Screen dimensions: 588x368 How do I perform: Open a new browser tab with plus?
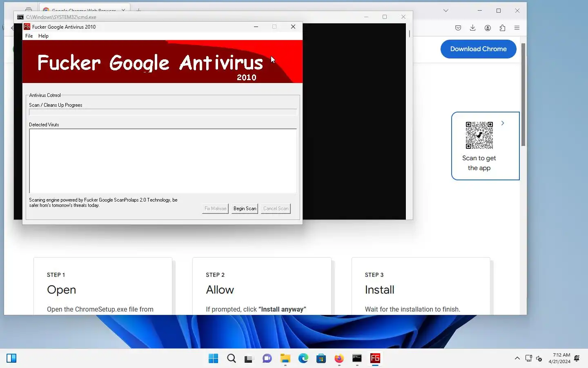pos(139,10)
